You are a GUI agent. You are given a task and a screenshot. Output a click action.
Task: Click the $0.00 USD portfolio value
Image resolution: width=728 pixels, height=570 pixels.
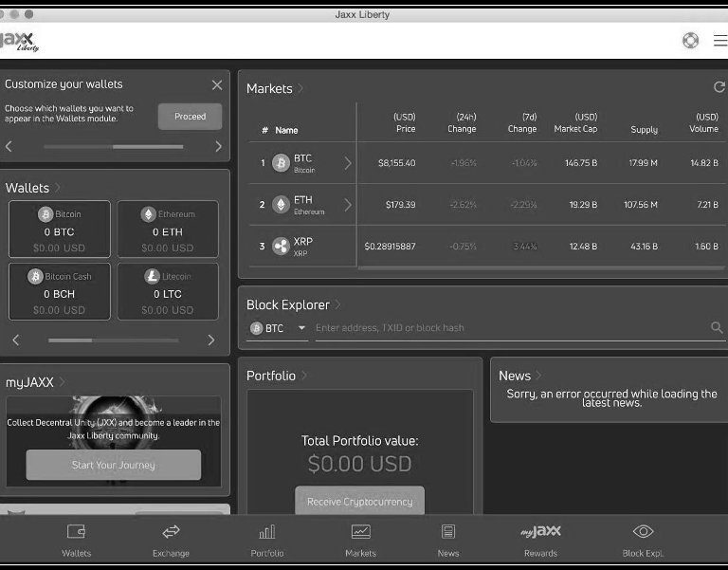(x=360, y=464)
